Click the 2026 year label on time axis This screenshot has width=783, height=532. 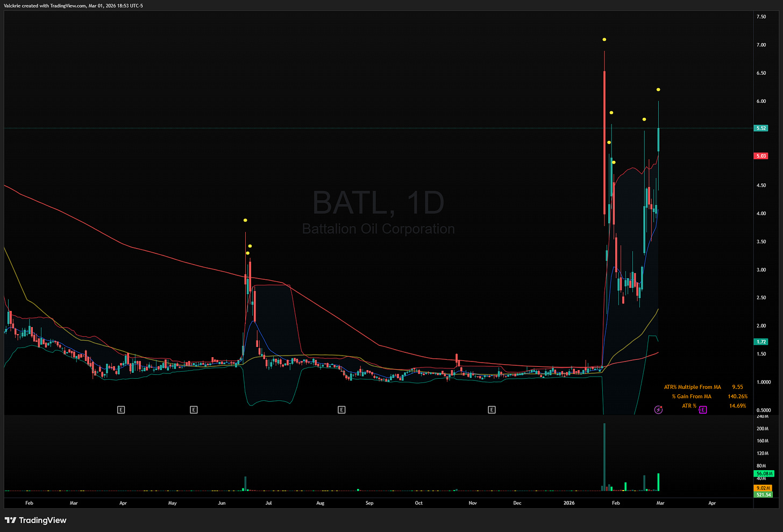click(x=569, y=503)
